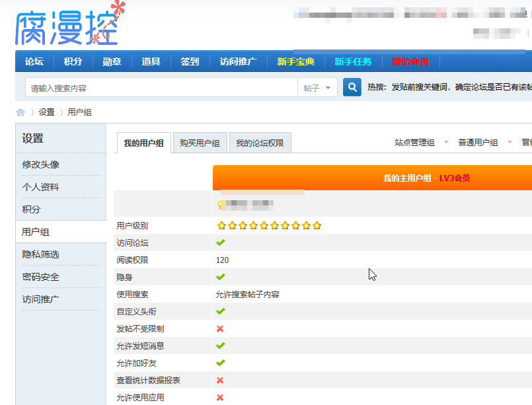Open the 勋章 navigation item
Viewport: 532px width, 405px height.
(x=112, y=61)
